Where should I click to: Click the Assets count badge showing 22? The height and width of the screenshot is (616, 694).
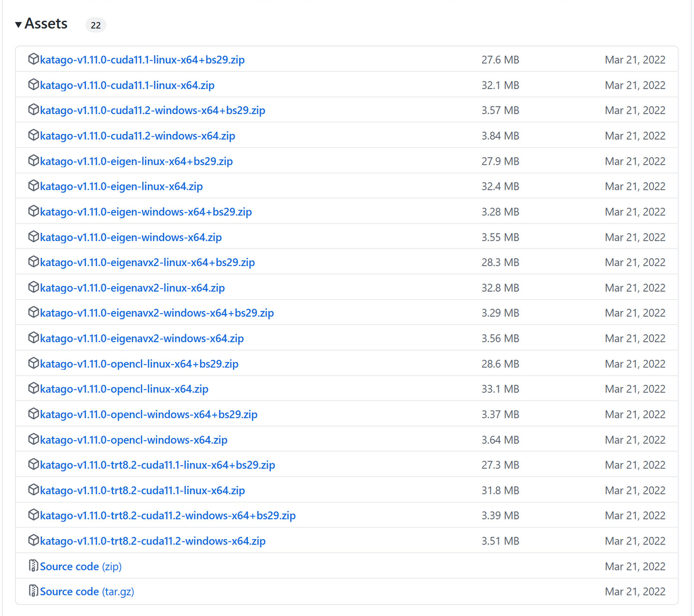(x=95, y=25)
